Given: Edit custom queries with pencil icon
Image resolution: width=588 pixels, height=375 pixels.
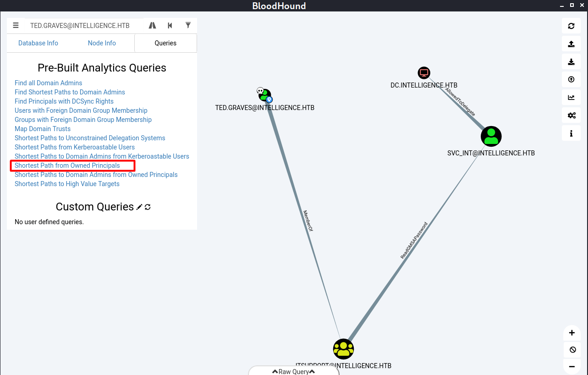Looking at the screenshot, I should pos(139,207).
